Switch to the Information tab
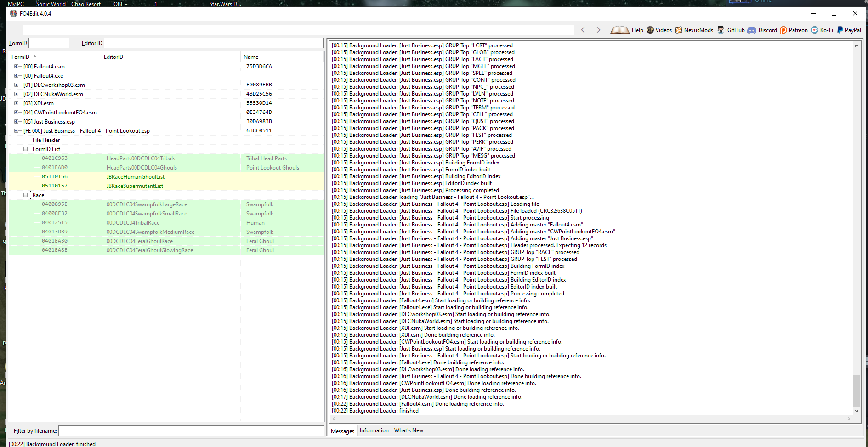 point(374,430)
